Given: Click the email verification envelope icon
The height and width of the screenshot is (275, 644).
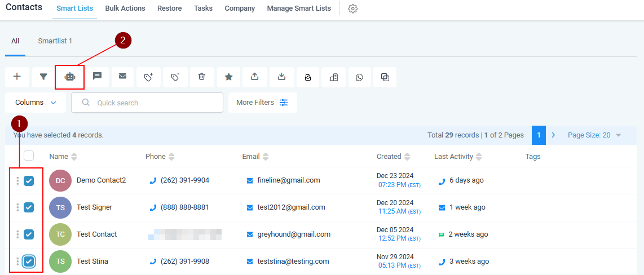Looking at the screenshot, I should coord(308,77).
